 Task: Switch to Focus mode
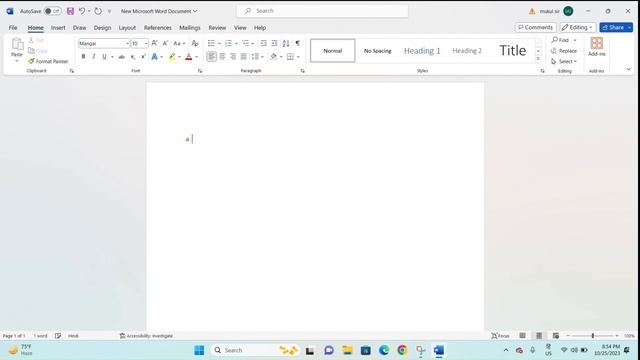click(x=500, y=336)
